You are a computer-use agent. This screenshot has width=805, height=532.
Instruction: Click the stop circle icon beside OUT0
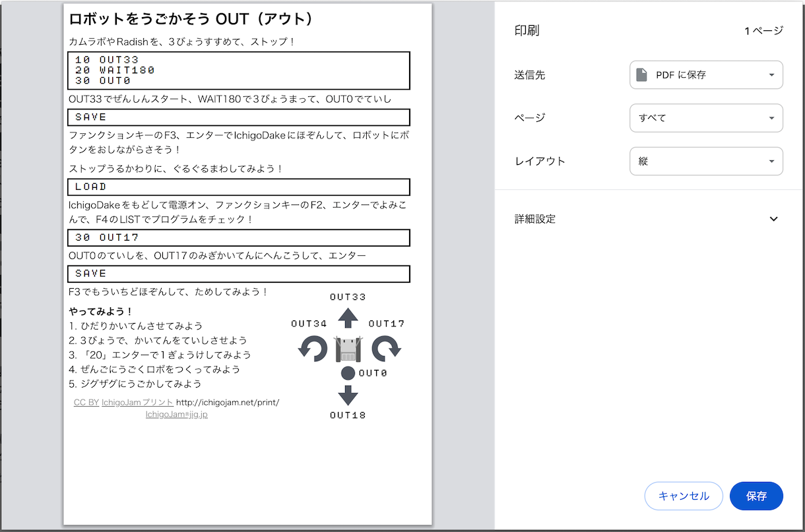[x=348, y=373]
